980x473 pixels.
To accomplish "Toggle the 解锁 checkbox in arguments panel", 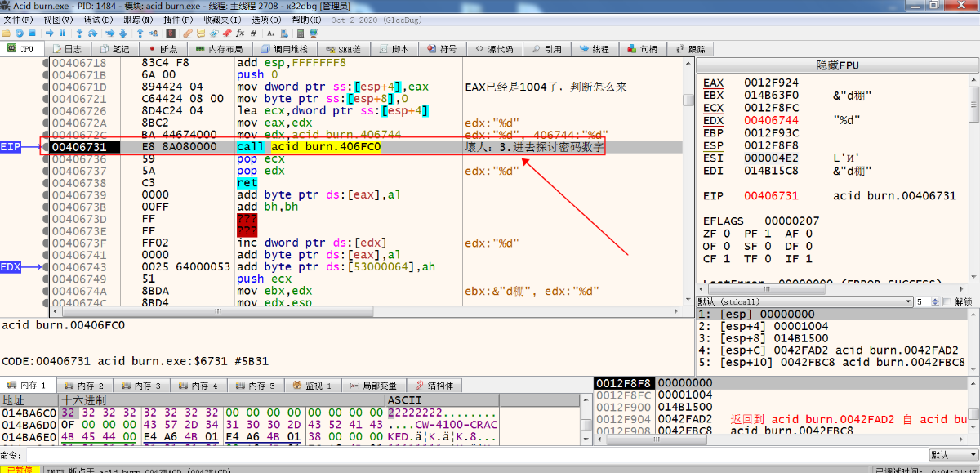I will click(x=947, y=301).
